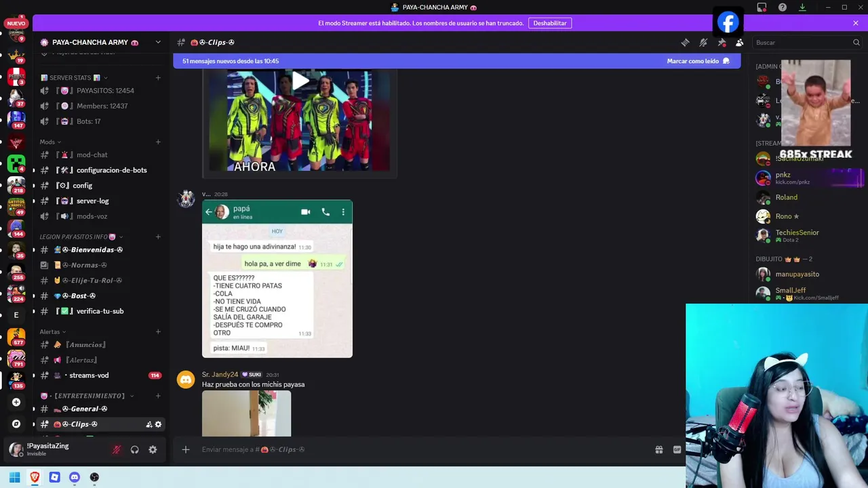Open the verifica-tu-sub channel
868x488 pixels.
click(x=100, y=311)
